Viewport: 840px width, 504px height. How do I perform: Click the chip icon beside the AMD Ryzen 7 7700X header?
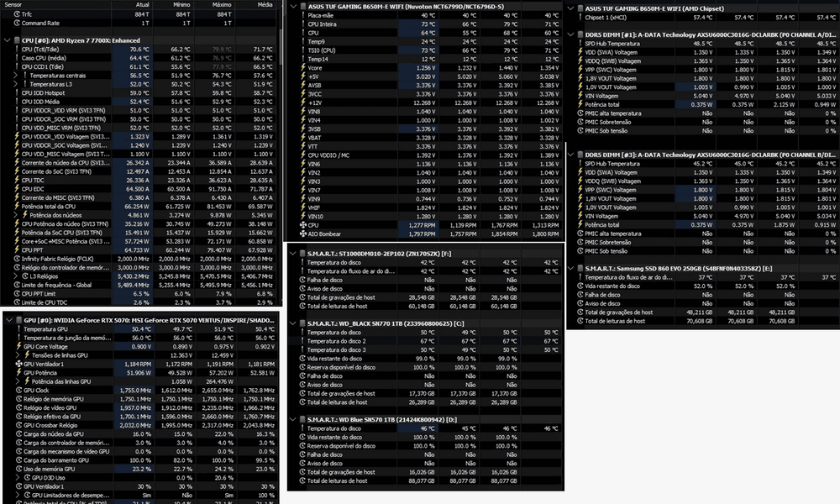coord(16,39)
